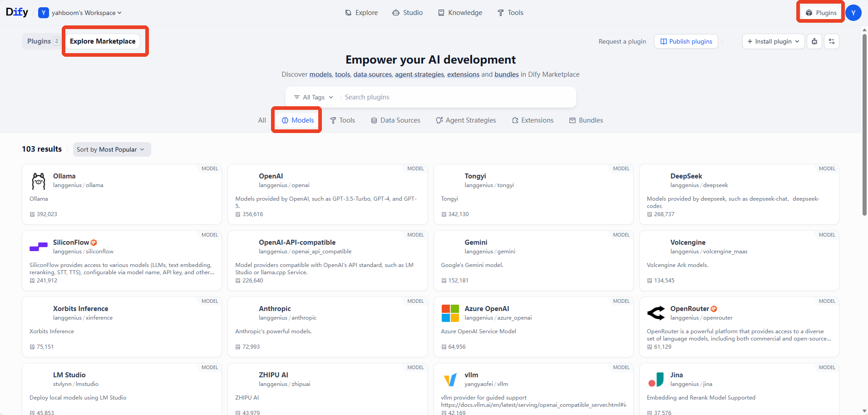Click the Publish plugins button
The width and height of the screenshot is (868, 415).
tap(686, 41)
